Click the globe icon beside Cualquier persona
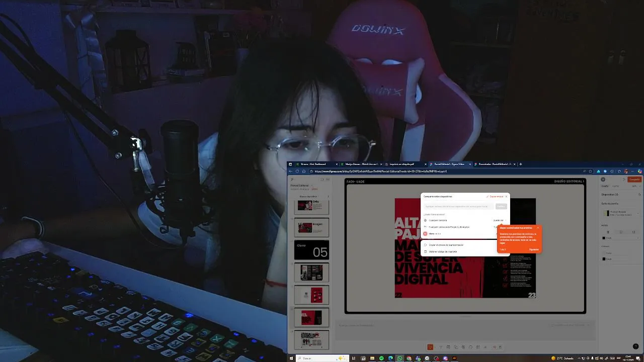Image resolution: width=644 pixels, height=362 pixels. pyautogui.click(x=425, y=220)
